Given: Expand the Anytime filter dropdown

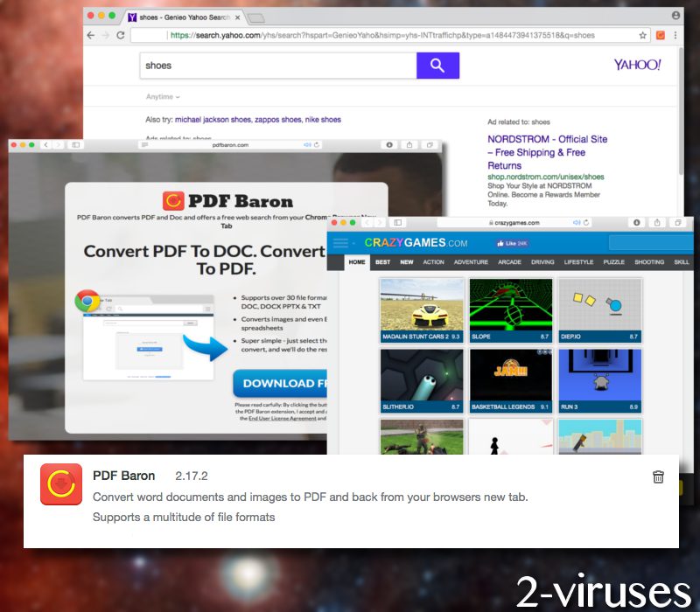Looking at the screenshot, I should [163, 96].
